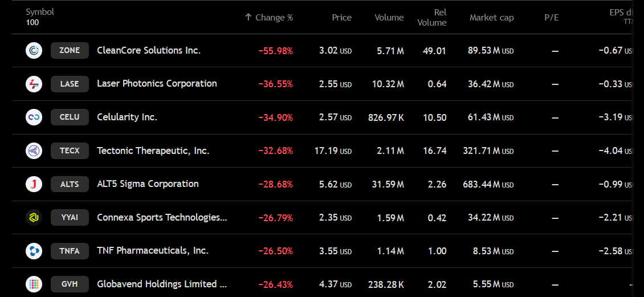Sort the list by Market cap header
The image size is (644, 297).
[x=492, y=18]
